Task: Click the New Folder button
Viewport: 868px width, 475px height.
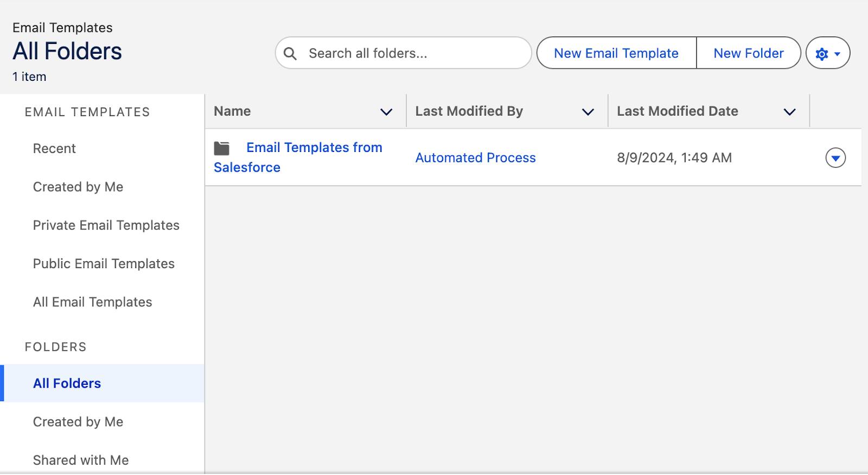Action: click(748, 53)
